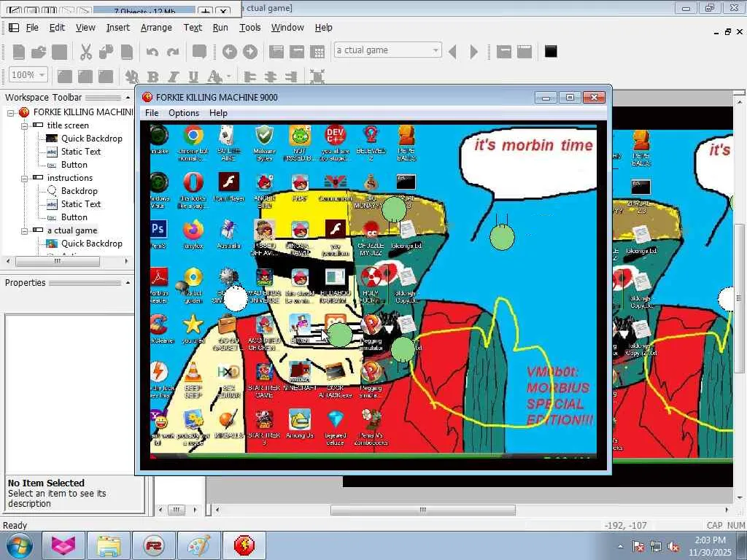
Task: Click the Run frame toolbar icon
Action: (x=503, y=52)
